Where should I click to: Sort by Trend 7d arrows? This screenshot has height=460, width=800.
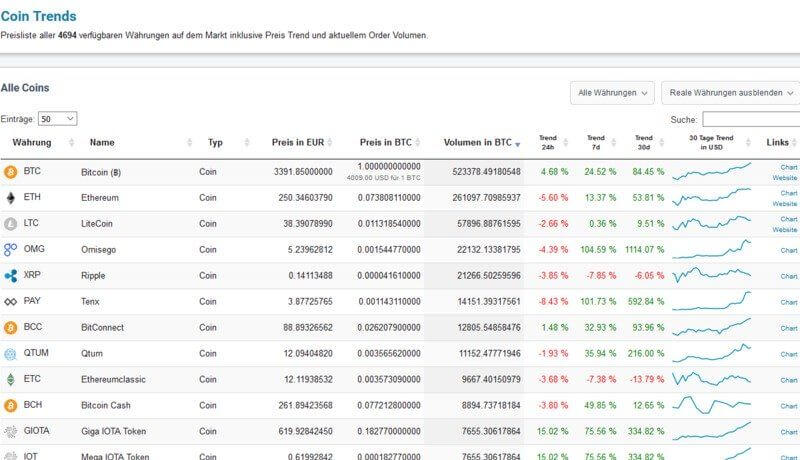pos(613,143)
